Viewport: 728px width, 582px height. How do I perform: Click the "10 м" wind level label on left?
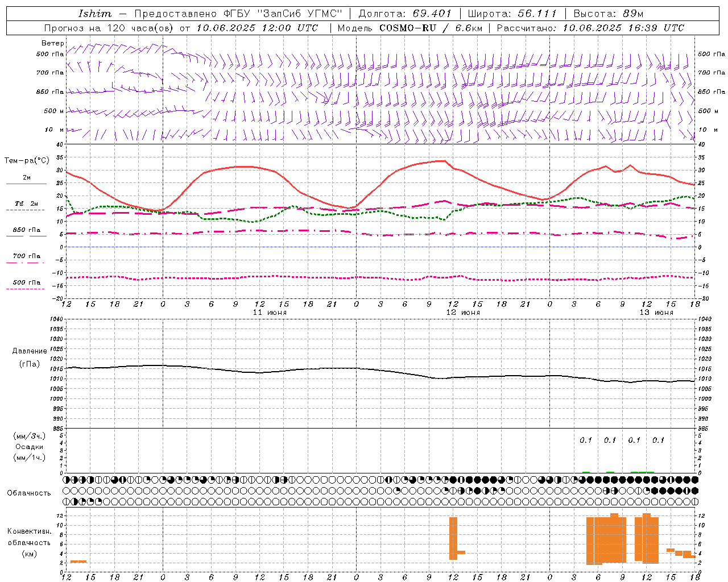55,130
